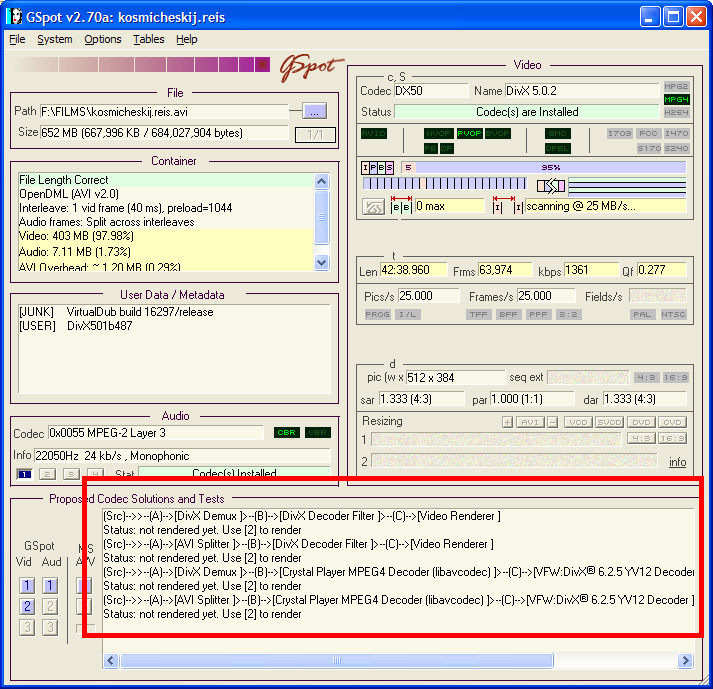Open the Help menu
713x689 pixels.
tap(187, 40)
